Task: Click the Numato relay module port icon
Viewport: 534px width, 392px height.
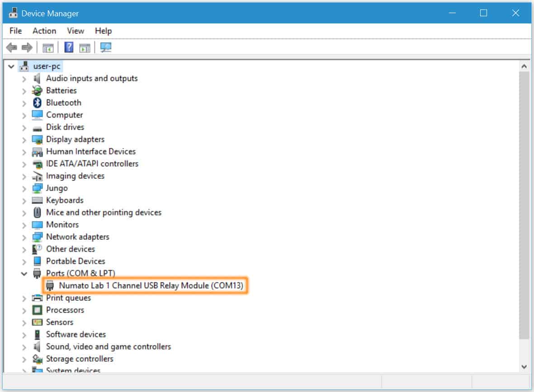Action: click(50, 285)
